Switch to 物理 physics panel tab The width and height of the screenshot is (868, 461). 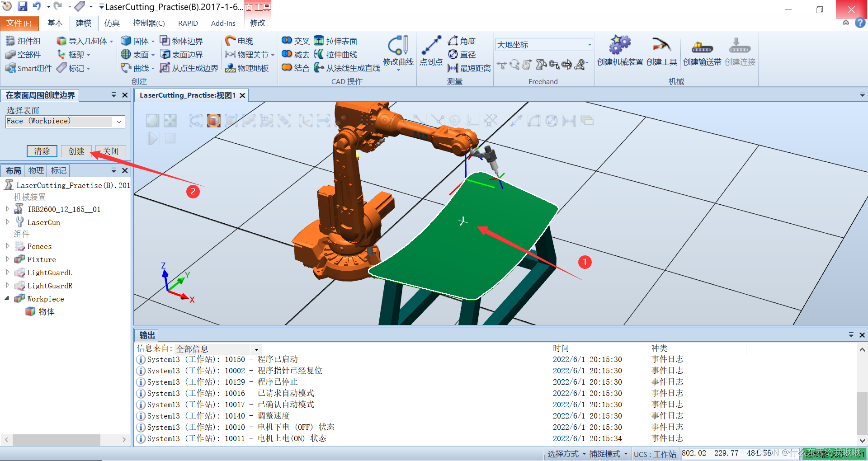[x=36, y=170]
